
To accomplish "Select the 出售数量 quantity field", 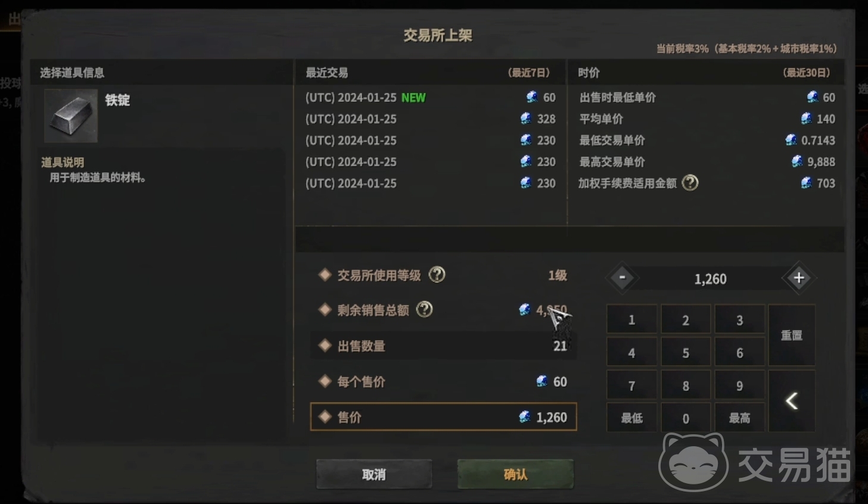I will click(443, 346).
